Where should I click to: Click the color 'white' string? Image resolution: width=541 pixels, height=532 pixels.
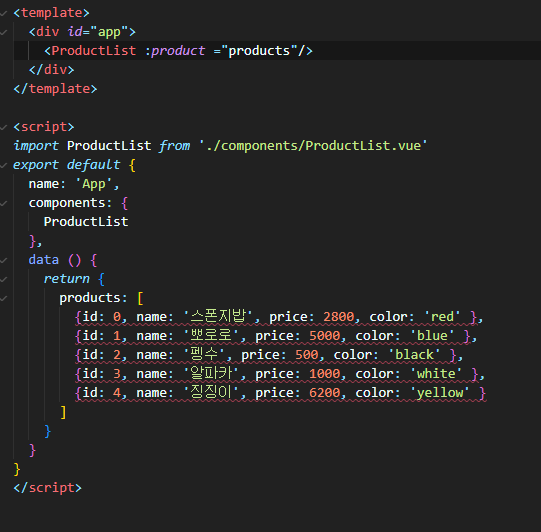pos(436,373)
